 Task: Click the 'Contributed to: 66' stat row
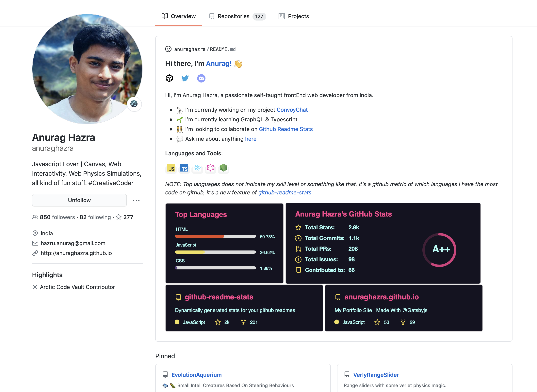325,270
